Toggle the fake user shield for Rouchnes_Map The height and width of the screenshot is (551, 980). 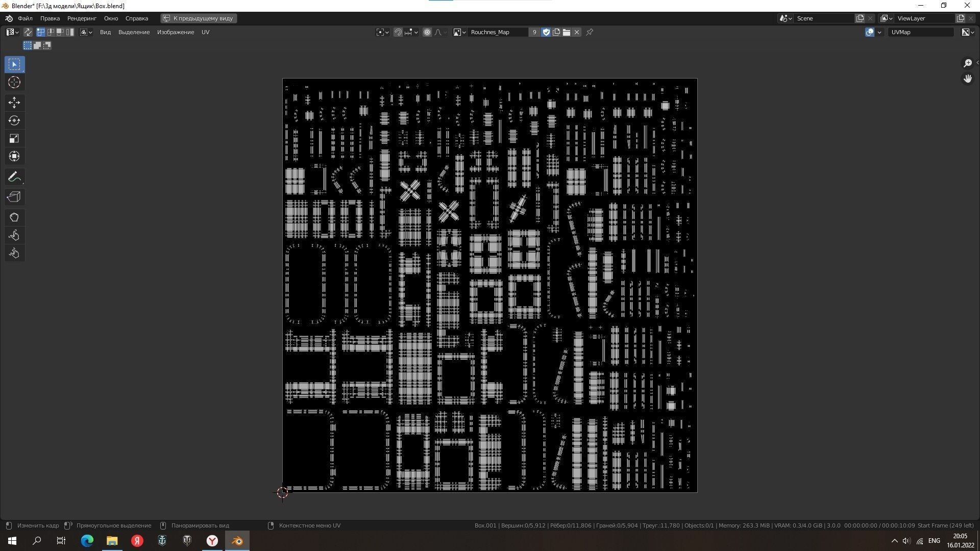pyautogui.click(x=546, y=32)
